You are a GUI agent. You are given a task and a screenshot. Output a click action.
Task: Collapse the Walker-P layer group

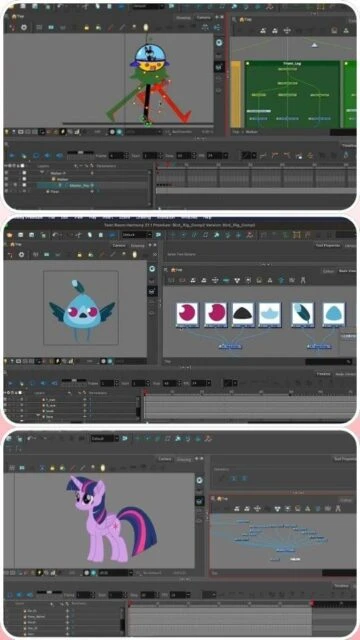42,173
